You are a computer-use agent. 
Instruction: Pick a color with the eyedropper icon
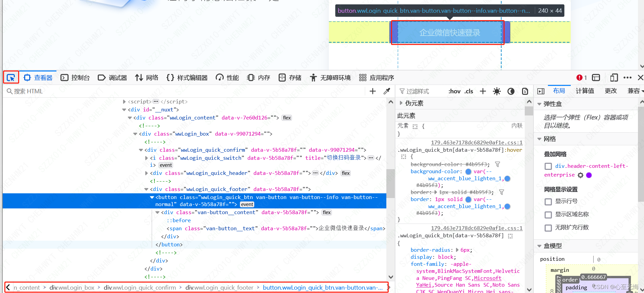(x=387, y=91)
